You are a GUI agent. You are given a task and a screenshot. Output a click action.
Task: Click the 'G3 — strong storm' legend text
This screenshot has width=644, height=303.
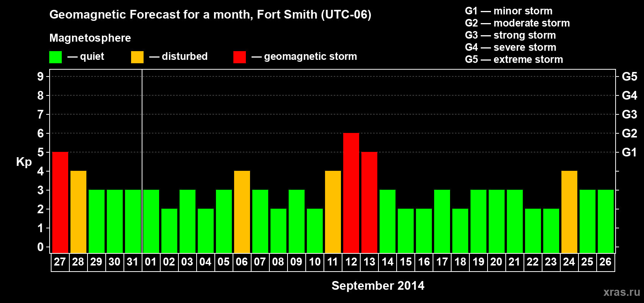tap(510, 35)
